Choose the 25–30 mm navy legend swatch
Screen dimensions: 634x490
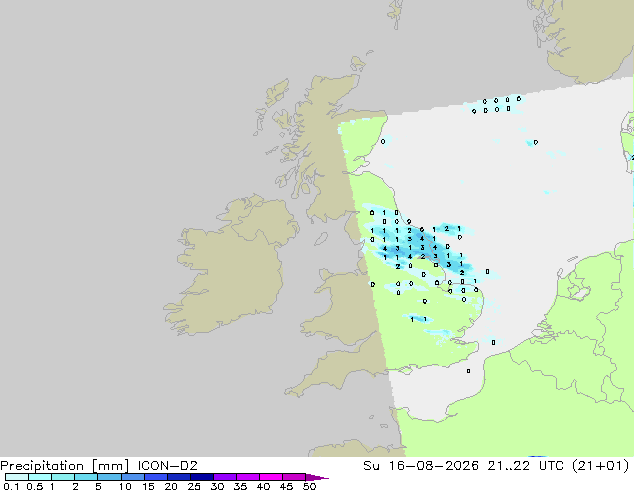click(x=201, y=477)
